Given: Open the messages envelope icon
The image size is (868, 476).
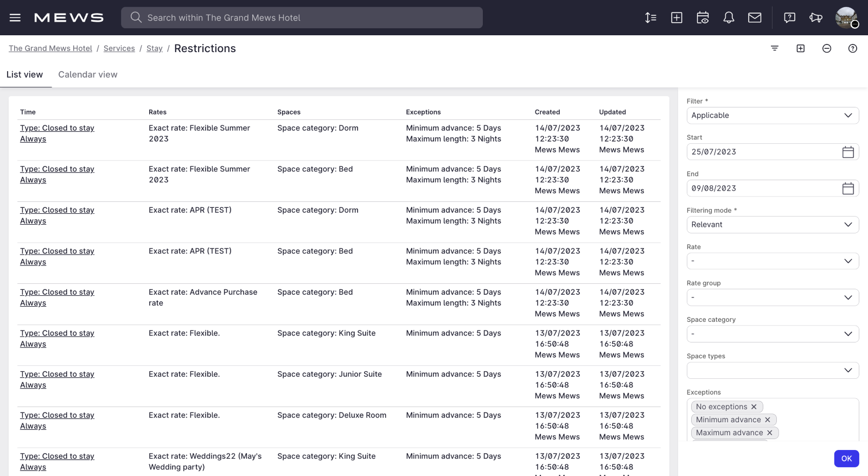Looking at the screenshot, I should [755, 17].
